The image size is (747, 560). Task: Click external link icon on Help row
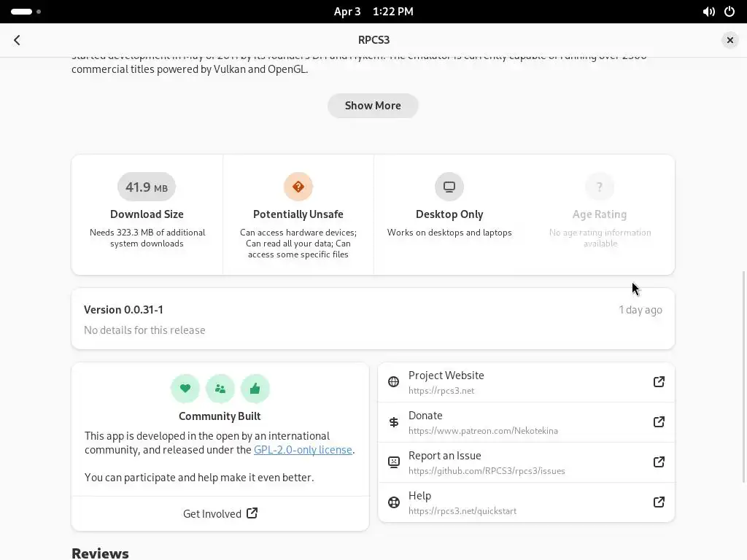(x=659, y=502)
